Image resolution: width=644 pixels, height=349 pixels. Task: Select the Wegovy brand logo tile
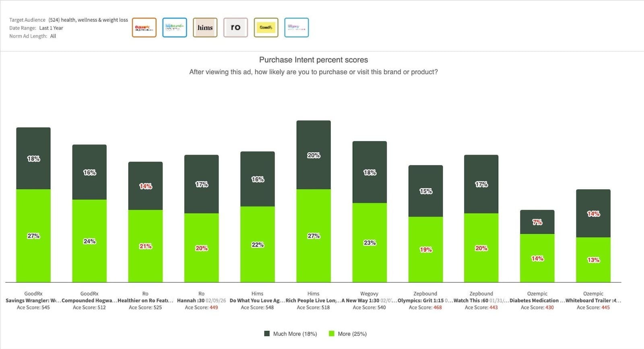click(x=296, y=27)
